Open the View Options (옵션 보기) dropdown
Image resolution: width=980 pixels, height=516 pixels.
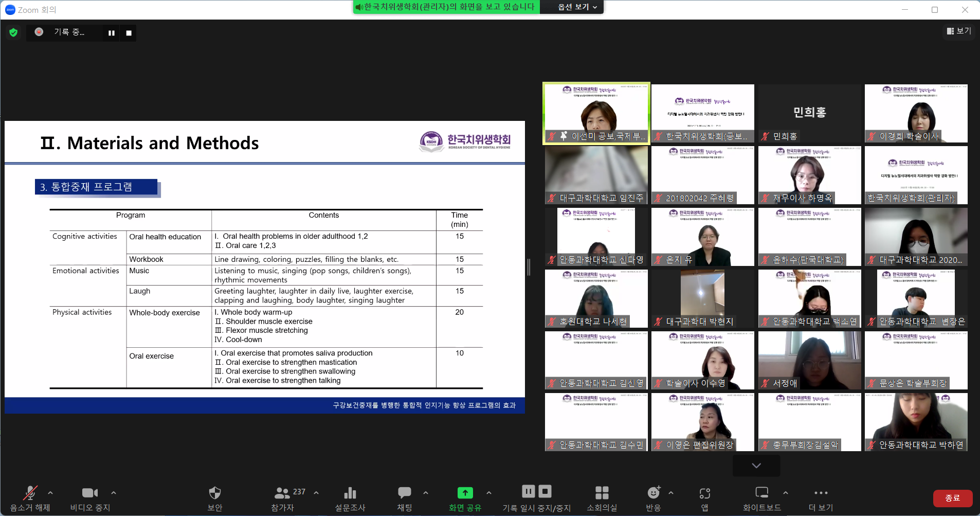pos(577,7)
